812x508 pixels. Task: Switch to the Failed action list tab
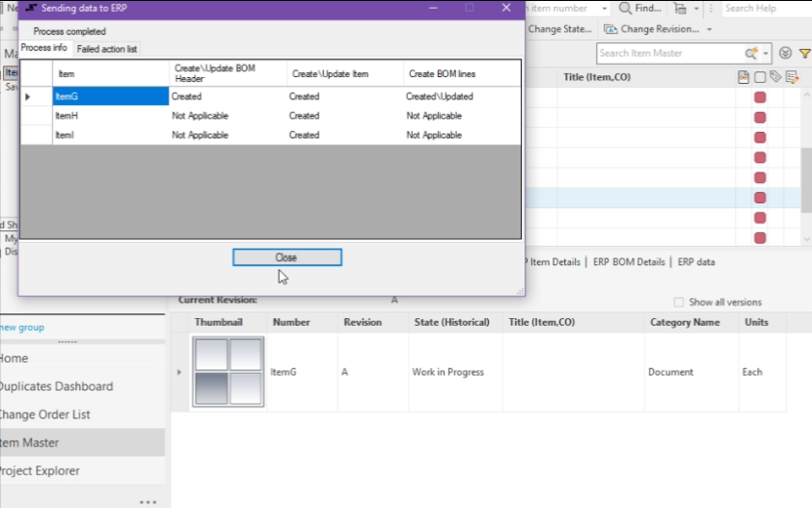107,49
